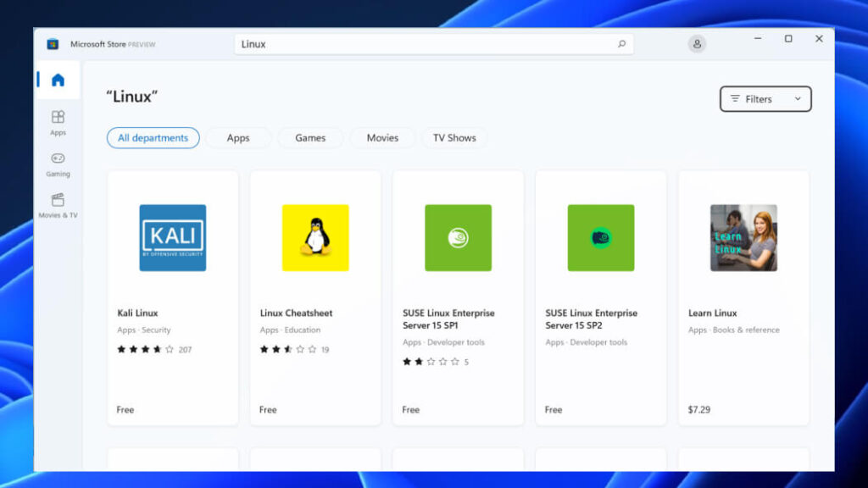The image size is (868, 488).
Task: Click the Linux Cheatsheet star rating 19
Action: (294, 350)
